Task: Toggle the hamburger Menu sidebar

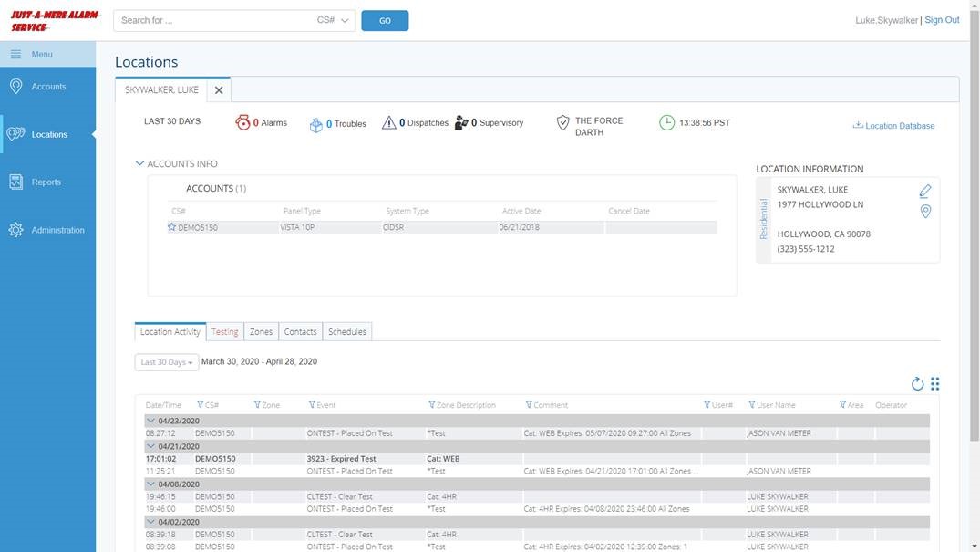Action: [x=15, y=55]
